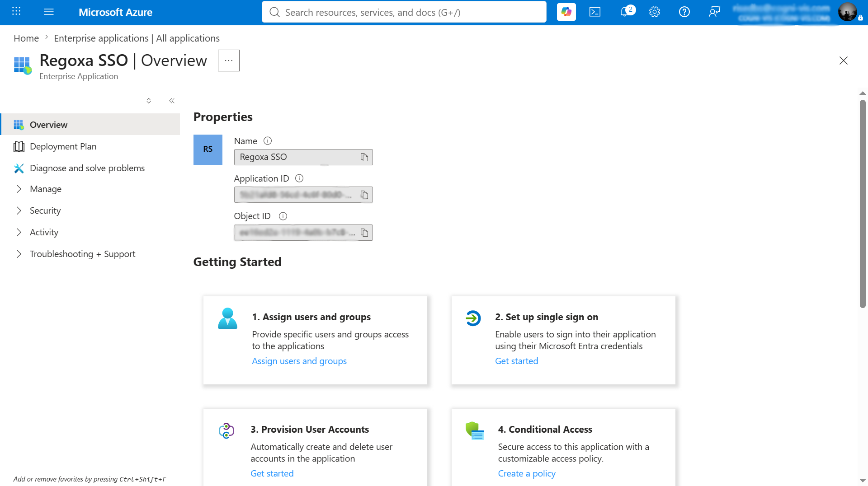Screen dimensions: 868x486
Task: Show info tooltip for Application ID
Action: coord(299,178)
